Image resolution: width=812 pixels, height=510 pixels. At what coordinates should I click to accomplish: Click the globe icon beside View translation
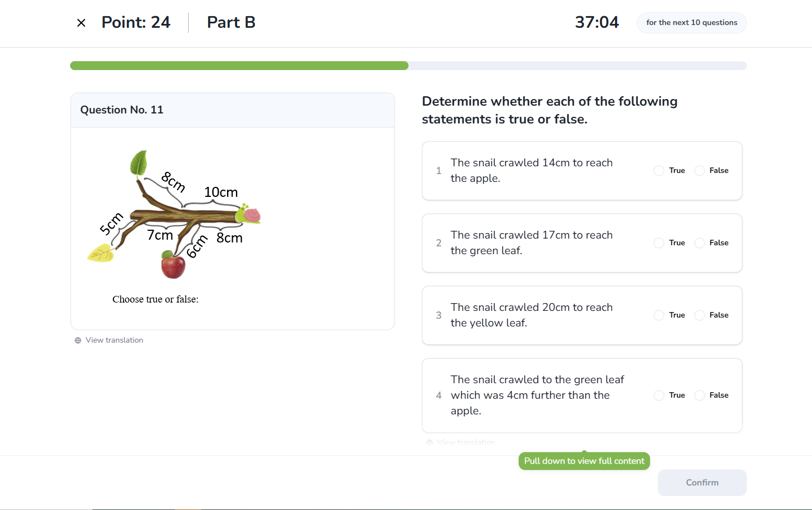[78, 340]
